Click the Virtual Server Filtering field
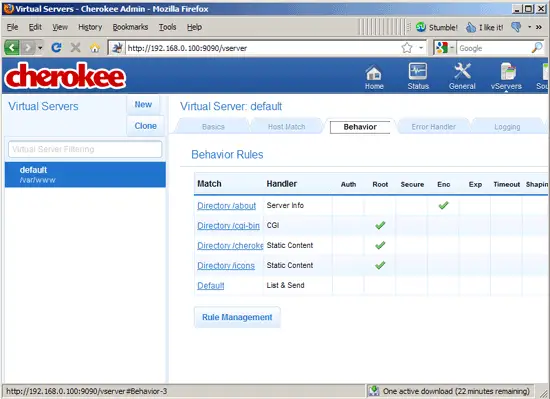 pyautogui.click(x=85, y=149)
